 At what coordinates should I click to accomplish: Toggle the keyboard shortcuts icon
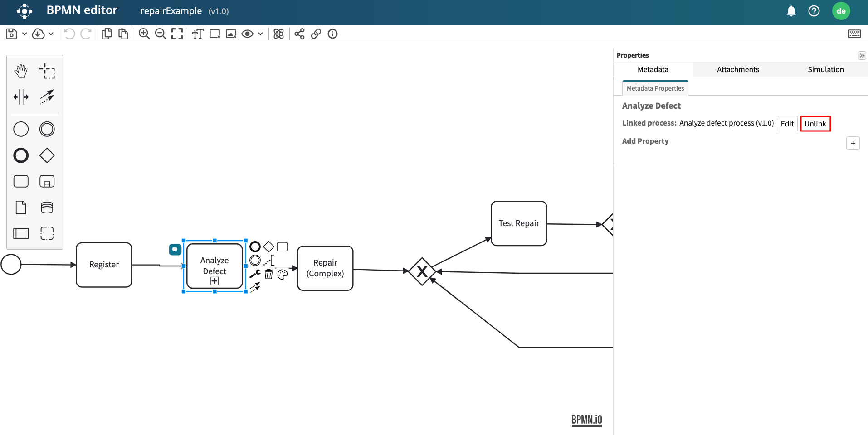(854, 34)
